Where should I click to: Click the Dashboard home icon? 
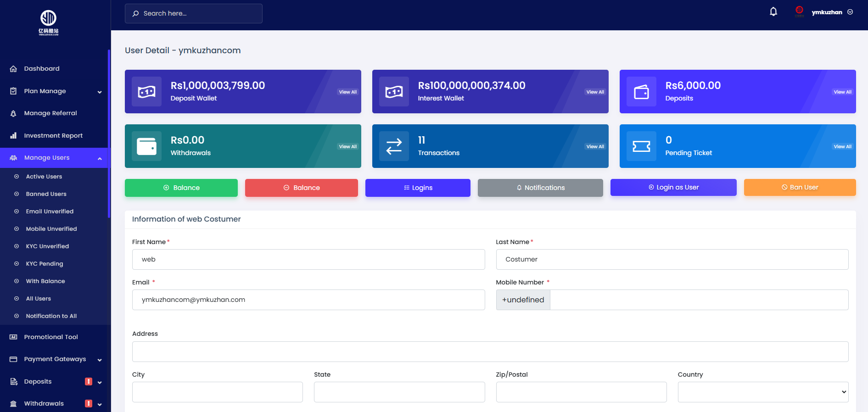coord(14,69)
